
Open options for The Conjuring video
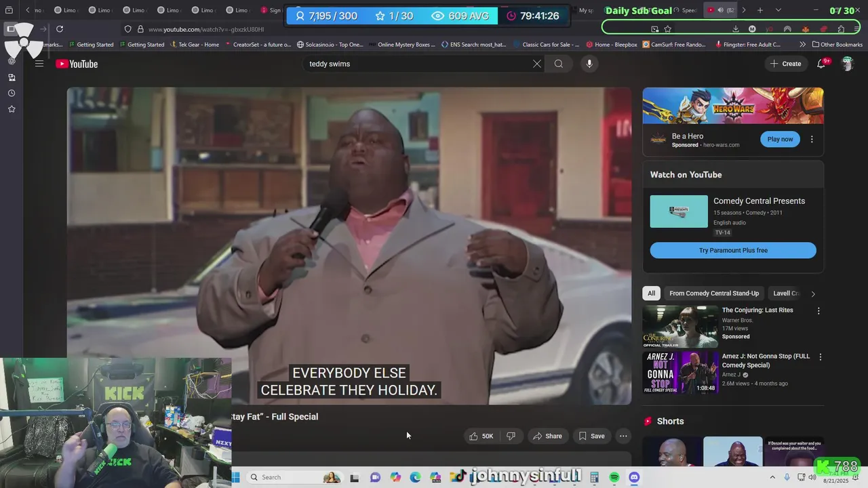818,310
